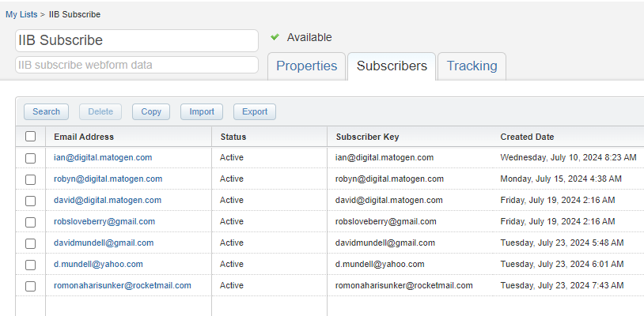Click the Export button
The image size is (644, 316).
[x=254, y=112]
